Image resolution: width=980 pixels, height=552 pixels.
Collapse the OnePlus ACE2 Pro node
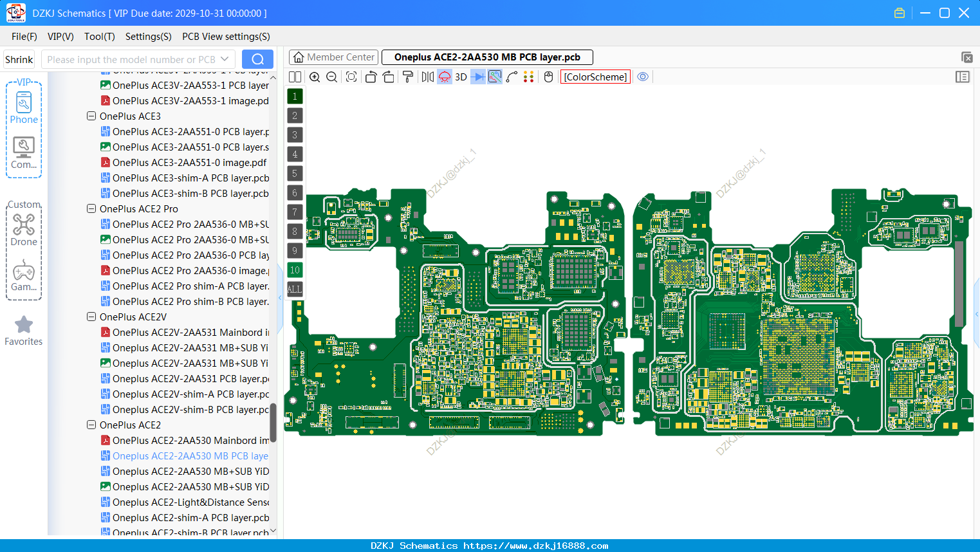click(x=91, y=209)
